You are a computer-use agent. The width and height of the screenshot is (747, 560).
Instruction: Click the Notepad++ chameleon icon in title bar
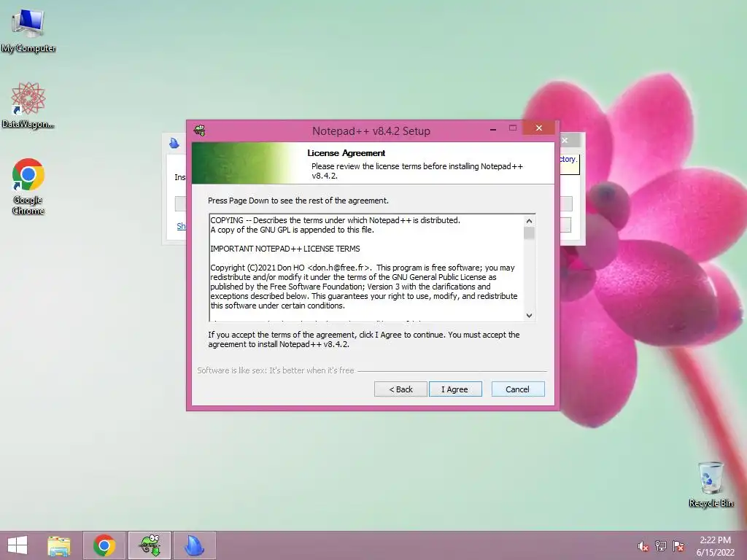tap(200, 130)
